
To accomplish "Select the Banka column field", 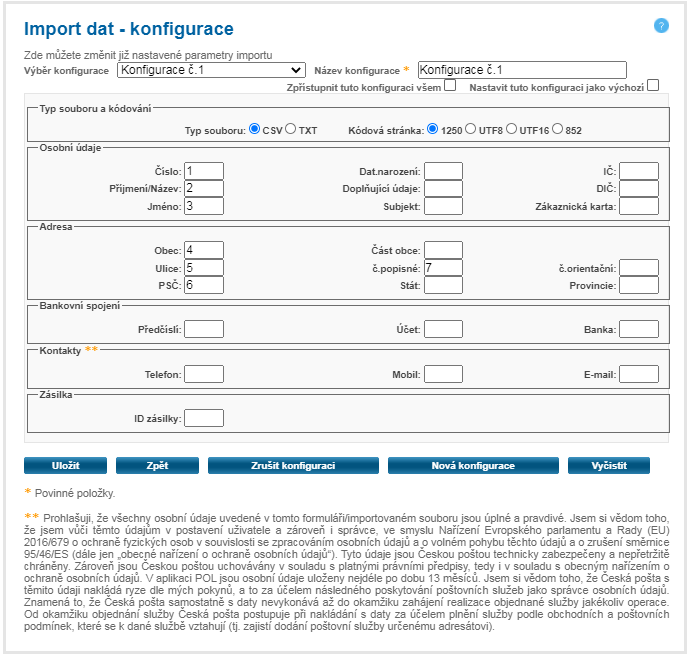I will 639,328.
